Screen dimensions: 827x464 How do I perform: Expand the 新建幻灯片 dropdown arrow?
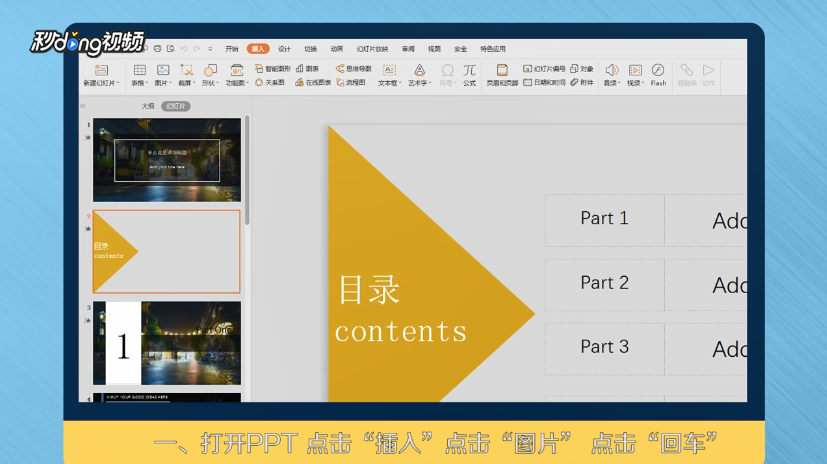click(x=118, y=83)
